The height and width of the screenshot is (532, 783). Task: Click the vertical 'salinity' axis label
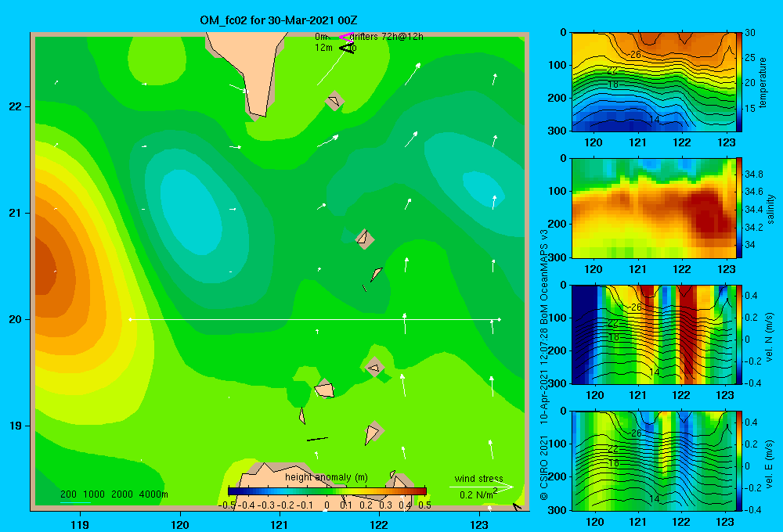770,209
